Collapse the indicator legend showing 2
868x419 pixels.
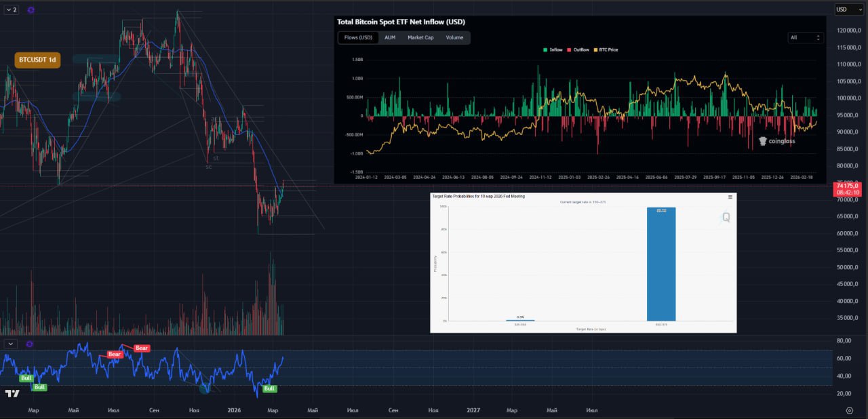click(12, 10)
